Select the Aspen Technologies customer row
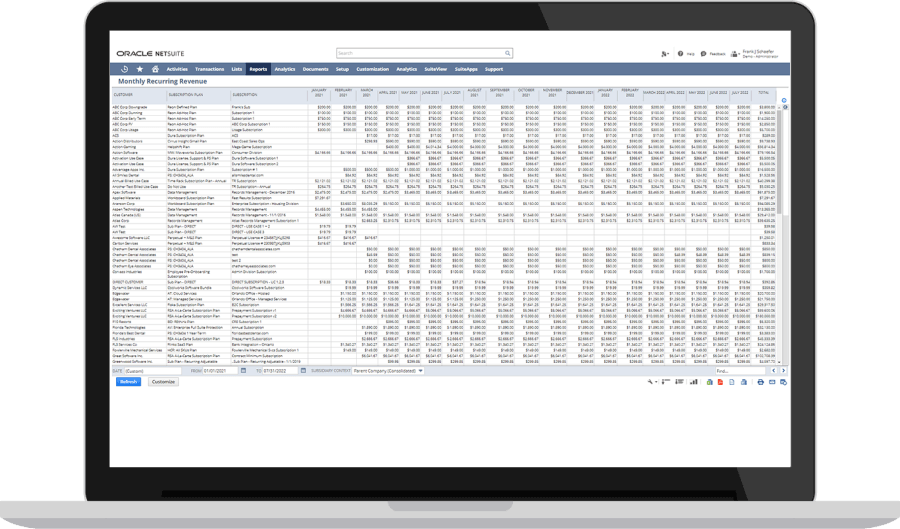 point(443,209)
